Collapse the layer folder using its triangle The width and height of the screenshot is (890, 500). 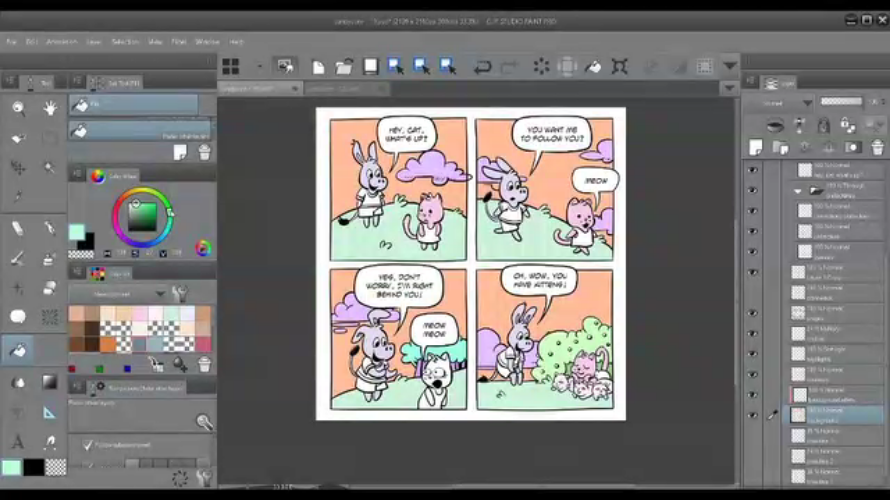click(797, 191)
